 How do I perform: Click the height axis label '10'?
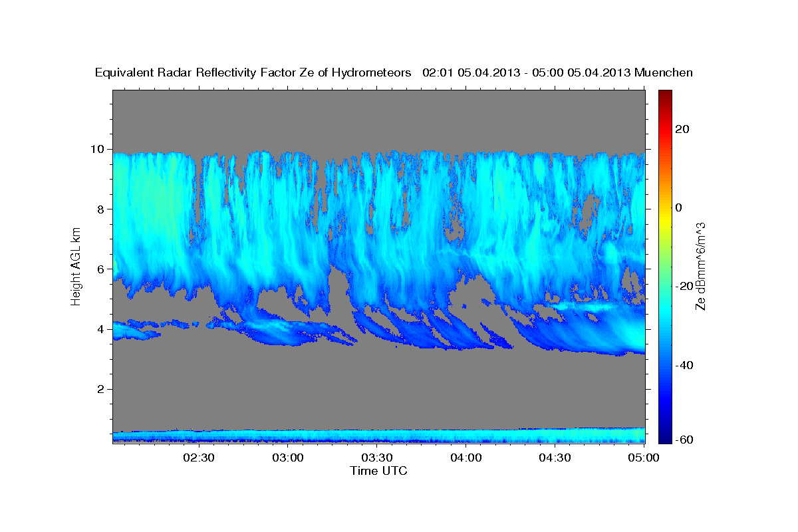pyautogui.click(x=99, y=149)
